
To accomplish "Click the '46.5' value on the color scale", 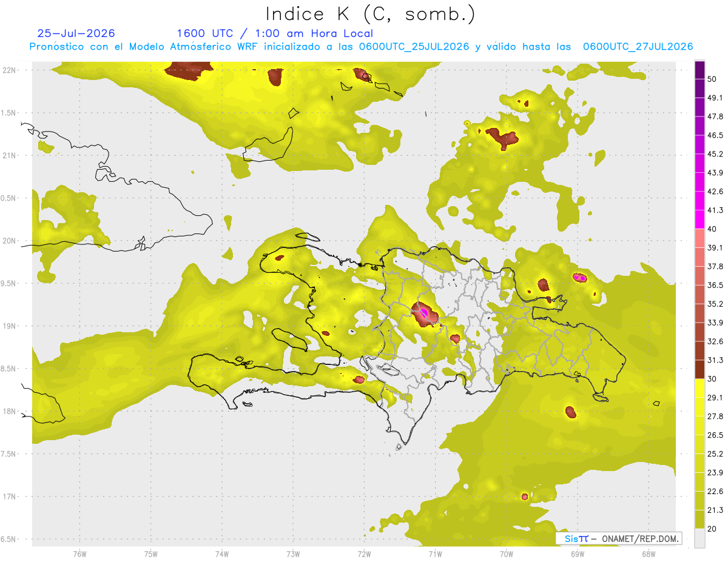I will click(x=715, y=135).
